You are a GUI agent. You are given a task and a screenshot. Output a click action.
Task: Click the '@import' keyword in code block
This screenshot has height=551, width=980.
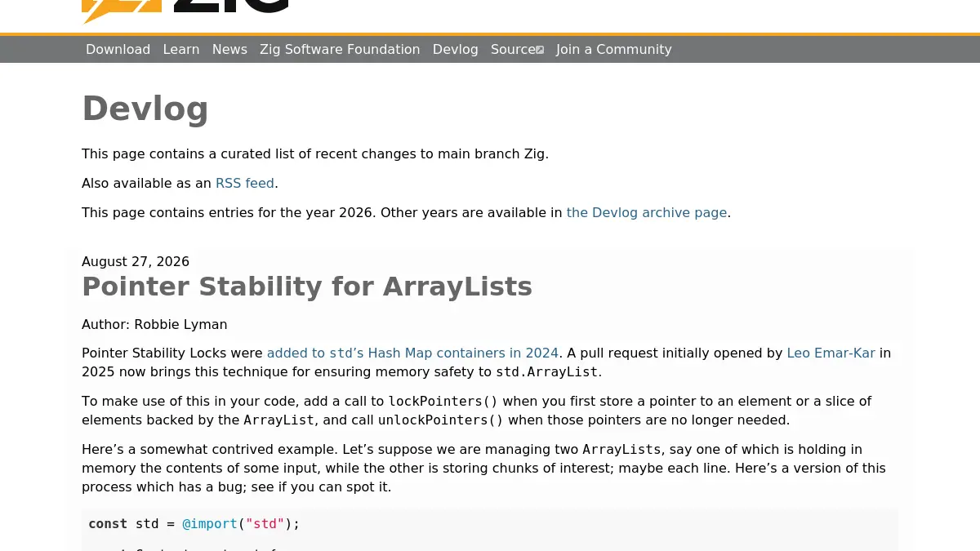[210, 523]
